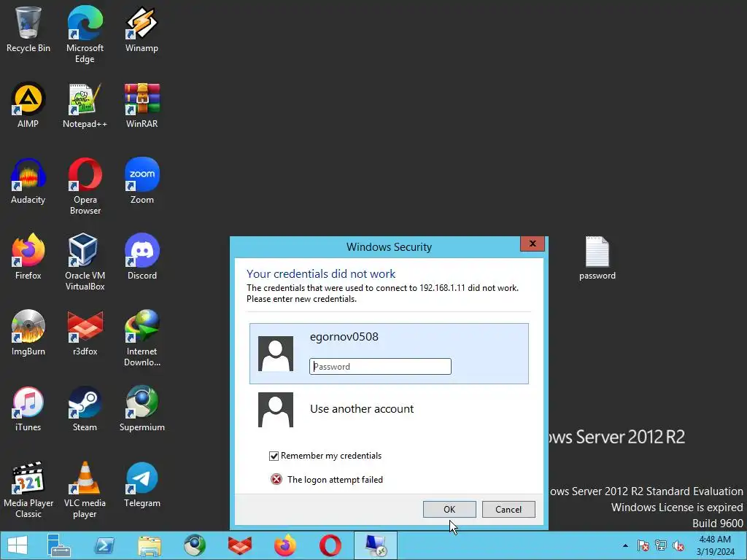Viewport: 747px width, 560px height.
Task: Click the Action Center flag tray icon
Action: (643, 545)
